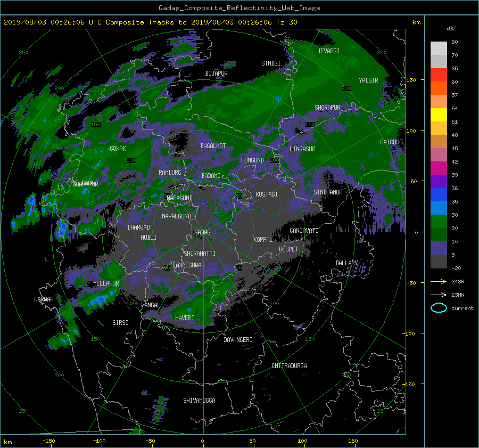Click the UTC Composite Tracks timestamp header
479x448 pixels.
(150, 22)
